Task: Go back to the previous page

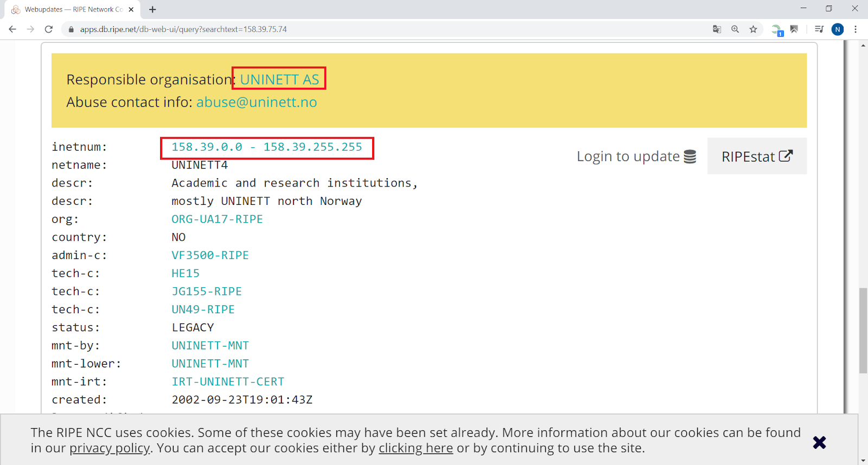Action: click(x=12, y=29)
